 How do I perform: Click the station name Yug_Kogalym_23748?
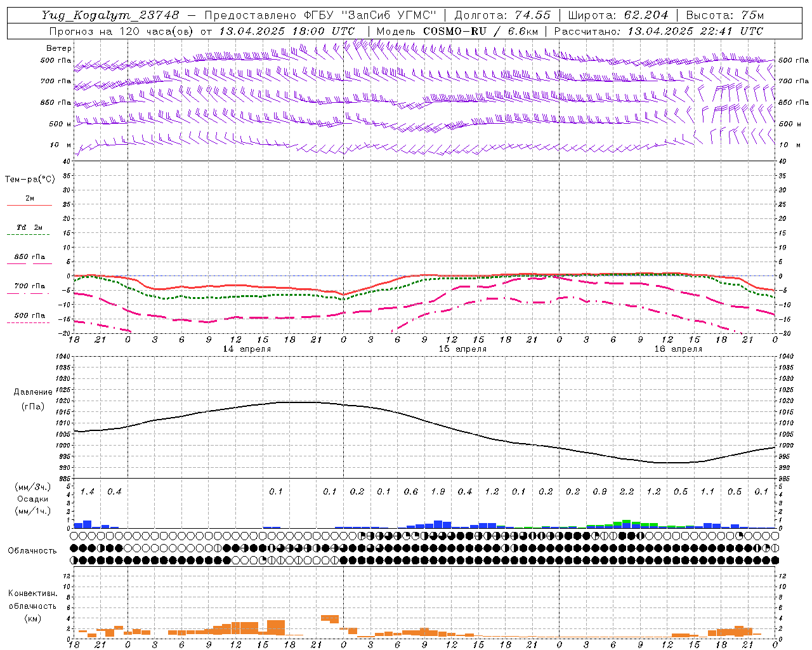(x=110, y=15)
